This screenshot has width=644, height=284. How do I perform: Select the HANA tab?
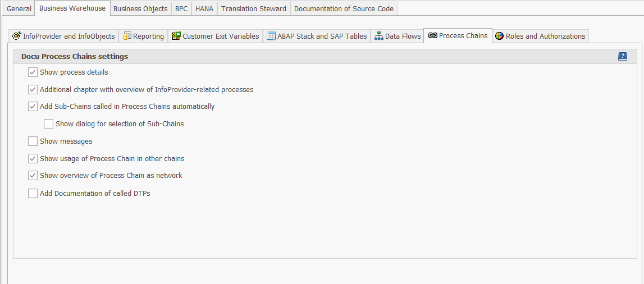point(204,9)
